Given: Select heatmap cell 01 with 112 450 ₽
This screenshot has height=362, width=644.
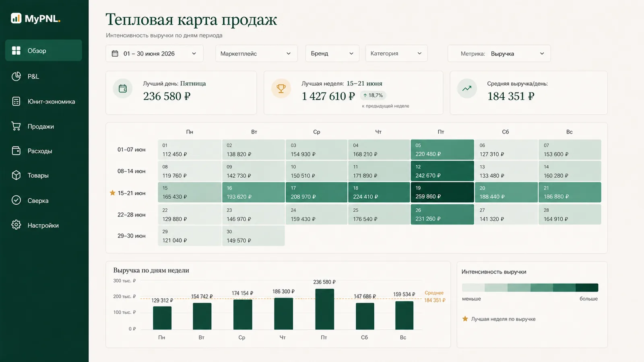Looking at the screenshot, I should click(190, 150).
